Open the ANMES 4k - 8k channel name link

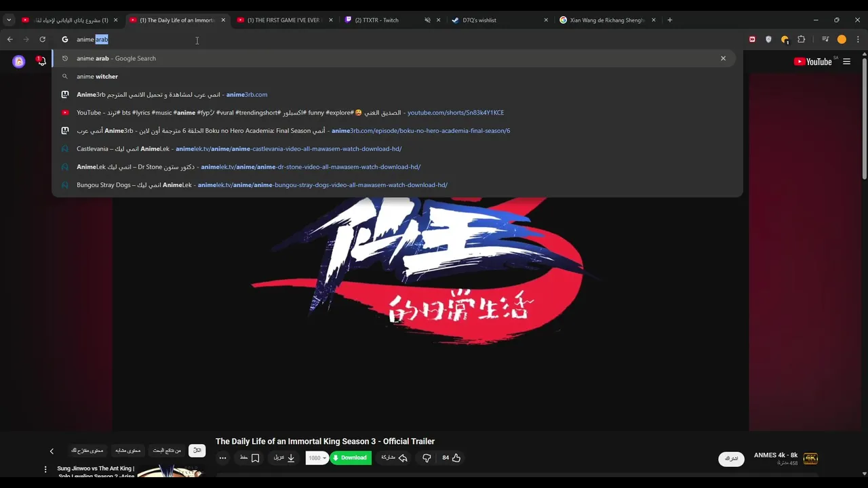click(x=776, y=455)
